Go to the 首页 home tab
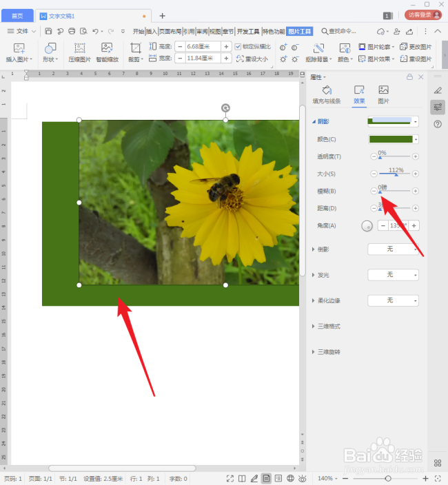This screenshot has width=448, height=485. click(x=17, y=16)
